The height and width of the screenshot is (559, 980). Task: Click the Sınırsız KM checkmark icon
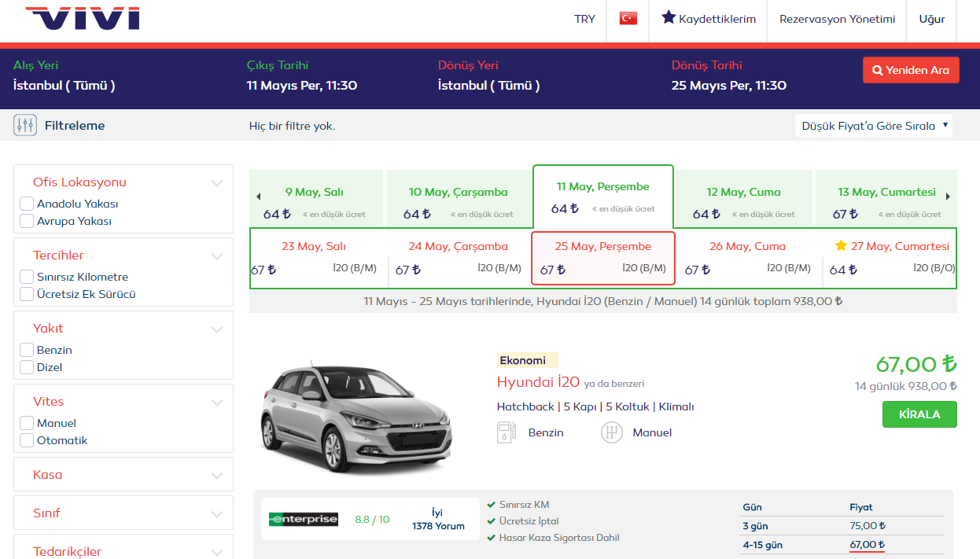click(492, 505)
